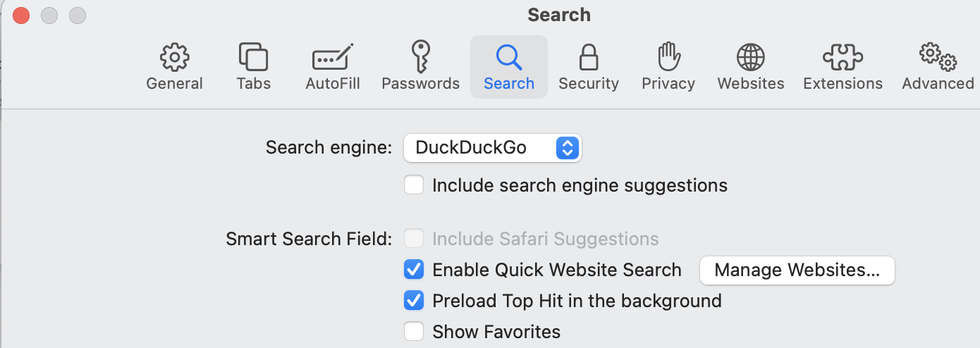This screenshot has width=980, height=348.
Task: Select the Passwords key icon
Action: [420, 57]
